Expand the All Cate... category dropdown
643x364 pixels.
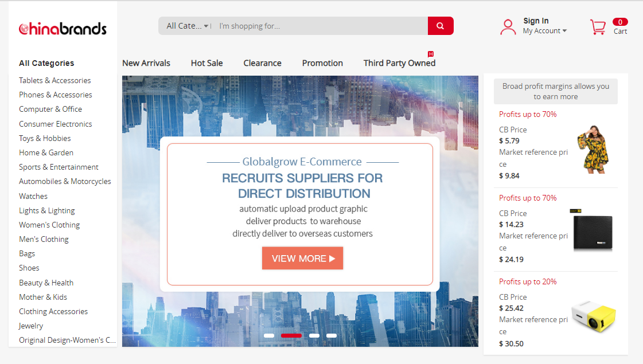pos(188,26)
